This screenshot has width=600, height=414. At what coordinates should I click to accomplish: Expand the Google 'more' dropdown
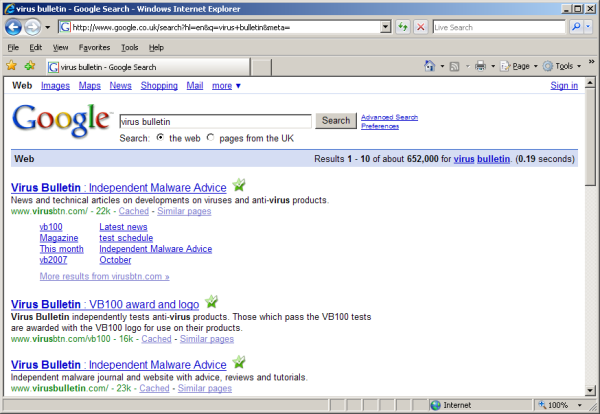pos(227,86)
